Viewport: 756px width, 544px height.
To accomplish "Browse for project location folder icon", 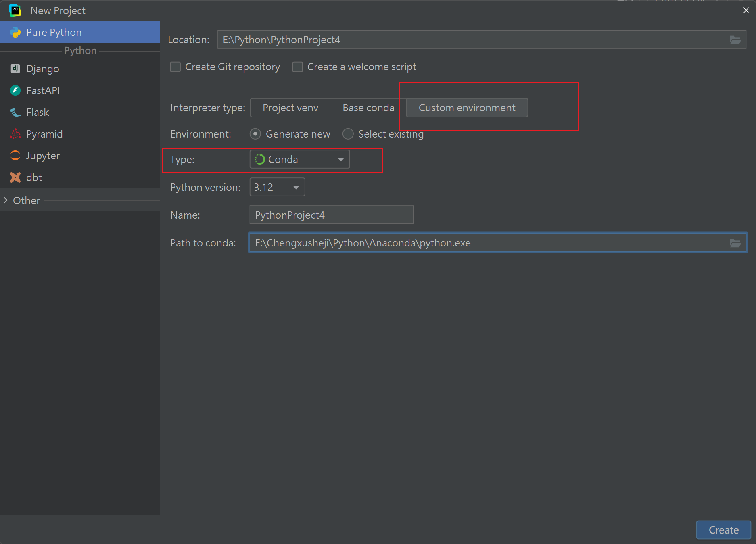I will [735, 40].
